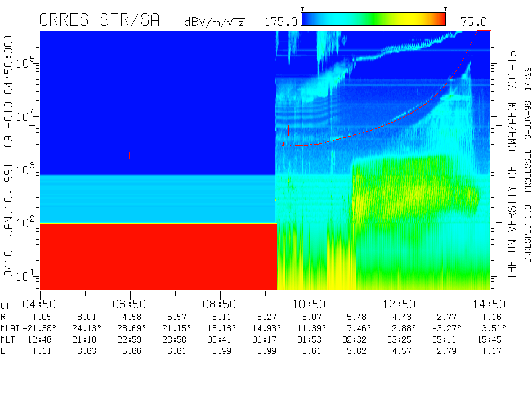Click the 10^5 frequency axis label
Screen dimensions: 532x405
pyautogui.click(x=25, y=62)
